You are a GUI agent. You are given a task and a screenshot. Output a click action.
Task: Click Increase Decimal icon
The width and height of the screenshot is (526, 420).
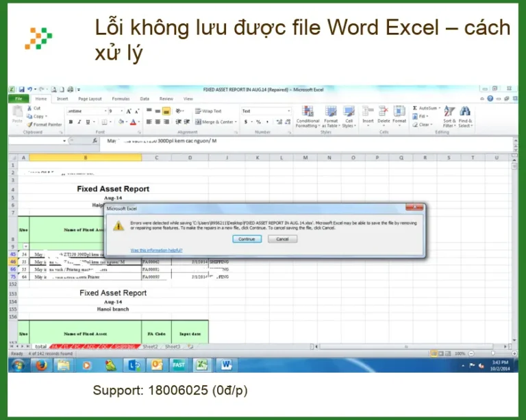[x=279, y=122]
